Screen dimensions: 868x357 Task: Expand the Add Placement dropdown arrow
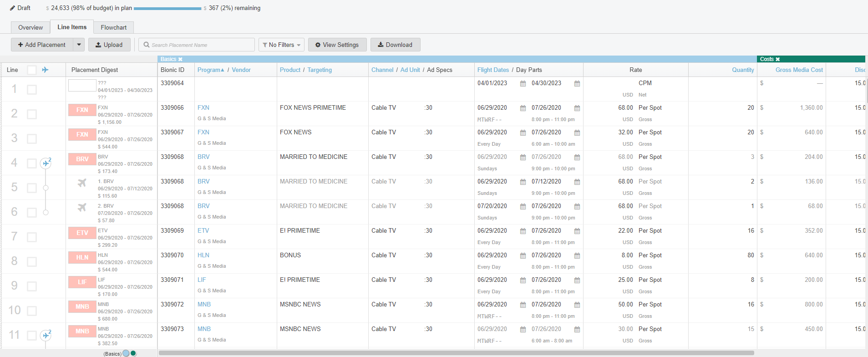(79, 45)
